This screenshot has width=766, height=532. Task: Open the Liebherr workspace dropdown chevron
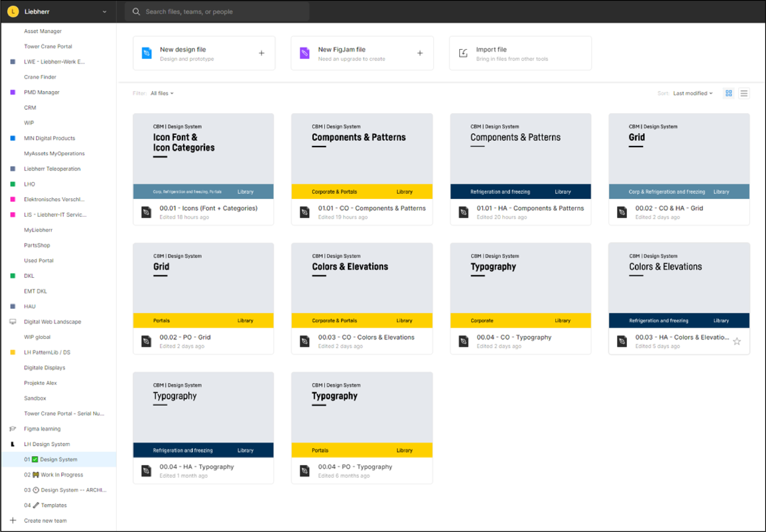[104, 12]
